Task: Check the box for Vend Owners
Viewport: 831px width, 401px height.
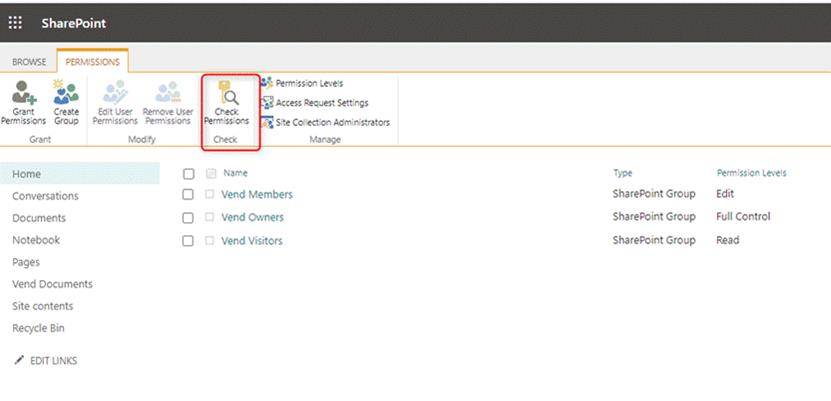Action: pyautogui.click(x=188, y=218)
